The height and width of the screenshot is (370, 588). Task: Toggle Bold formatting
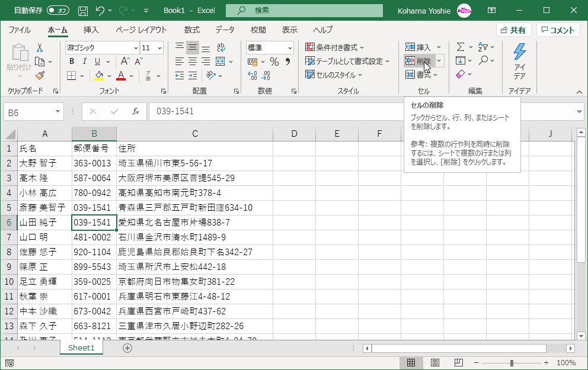[x=72, y=62]
